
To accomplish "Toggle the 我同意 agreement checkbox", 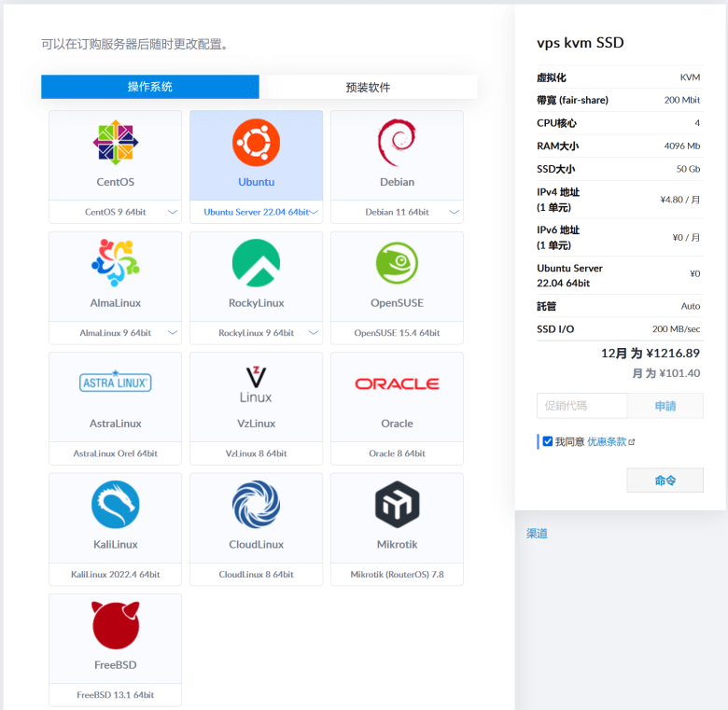I will [548, 441].
